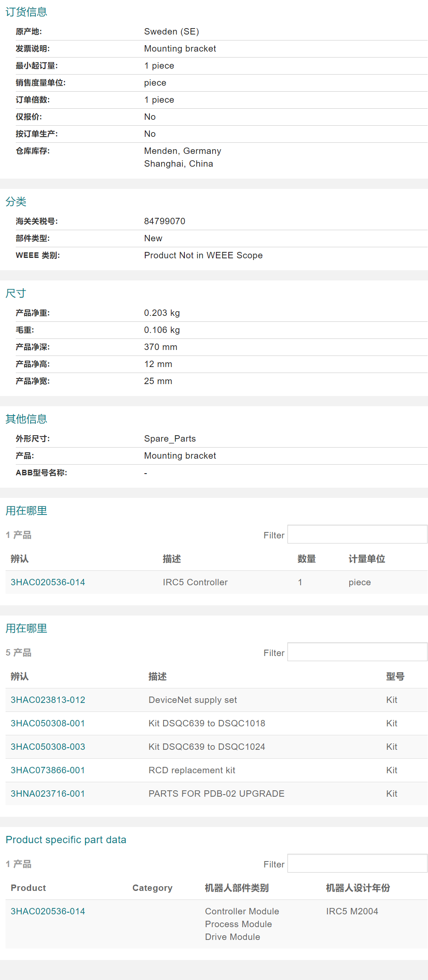This screenshot has height=980, width=428.
Task: Open 3HAC020536-014 in the IRC5 Controller row
Action: click(x=48, y=582)
